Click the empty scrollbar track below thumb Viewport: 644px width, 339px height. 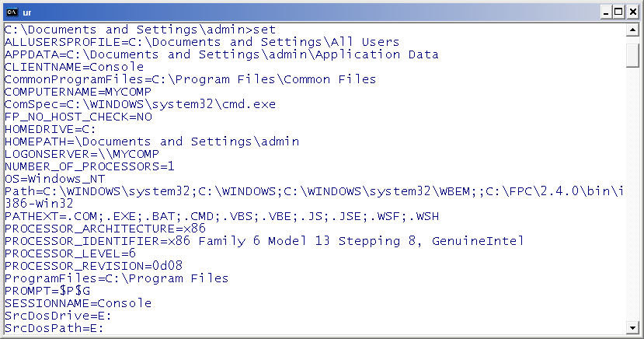click(x=632, y=194)
